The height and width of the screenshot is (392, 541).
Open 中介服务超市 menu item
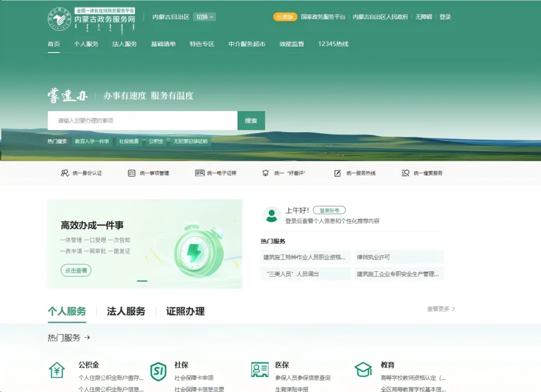[x=247, y=44]
